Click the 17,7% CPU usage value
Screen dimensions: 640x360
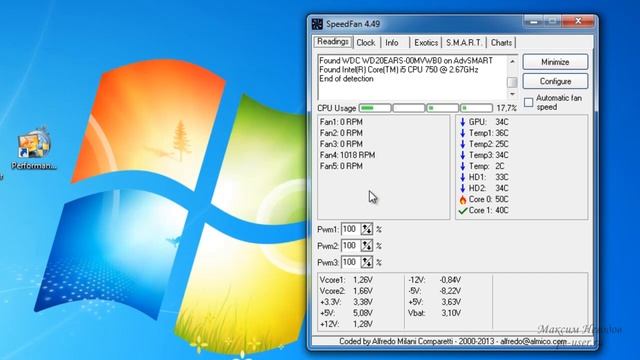(507, 108)
